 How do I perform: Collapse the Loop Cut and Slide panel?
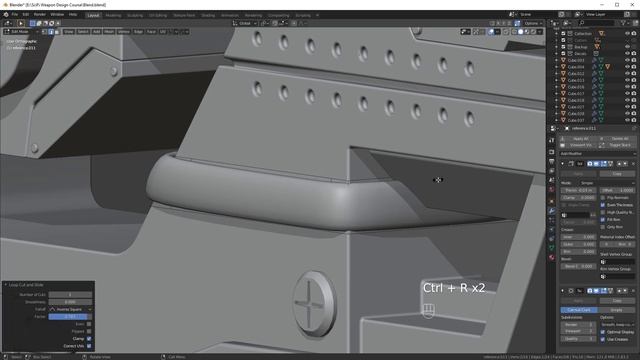click(x=6, y=285)
